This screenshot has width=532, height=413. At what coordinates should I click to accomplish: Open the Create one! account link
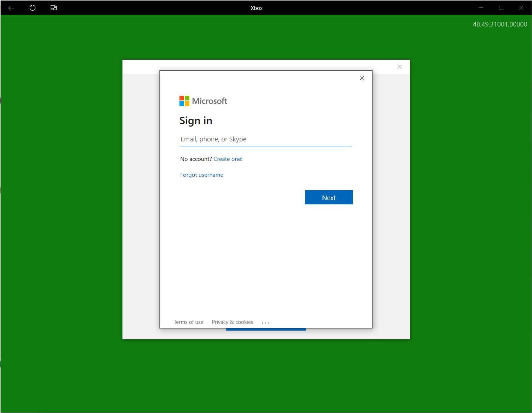coord(228,159)
